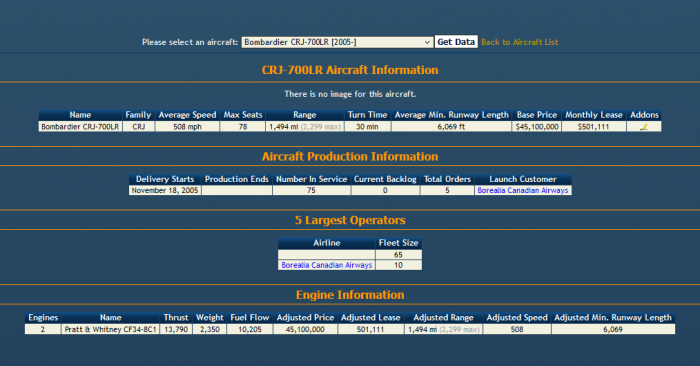Click the Number In Service header
This screenshot has height=366, width=700.
click(x=311, y=179)
